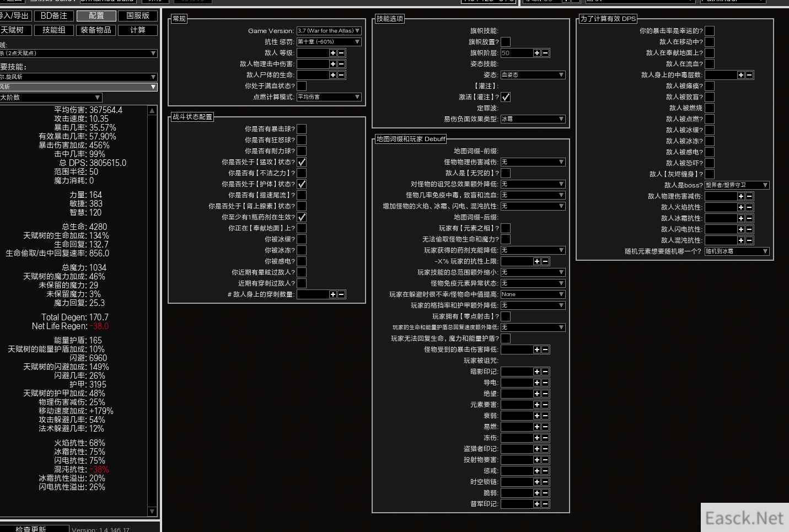
Task: Click plus for 暗影印记 curse value
Action: point(537,372)
